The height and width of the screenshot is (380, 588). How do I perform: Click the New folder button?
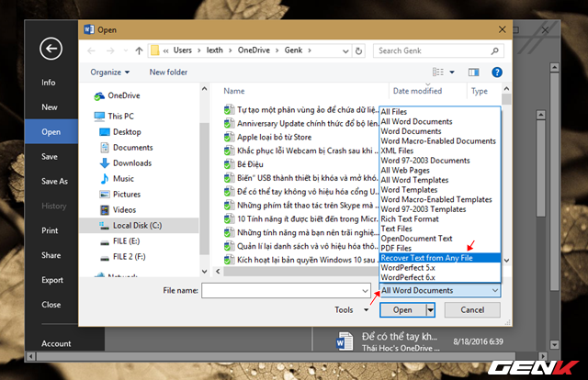(x=168, y=72)
